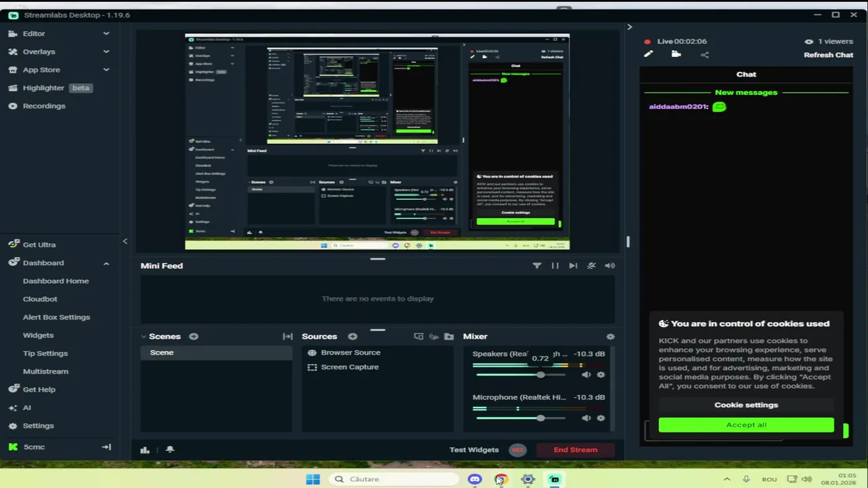The image size is (868, 488).
Task: Click the Editor icon in sidebar
Action: pyautogui.click(x=13, y=33)
